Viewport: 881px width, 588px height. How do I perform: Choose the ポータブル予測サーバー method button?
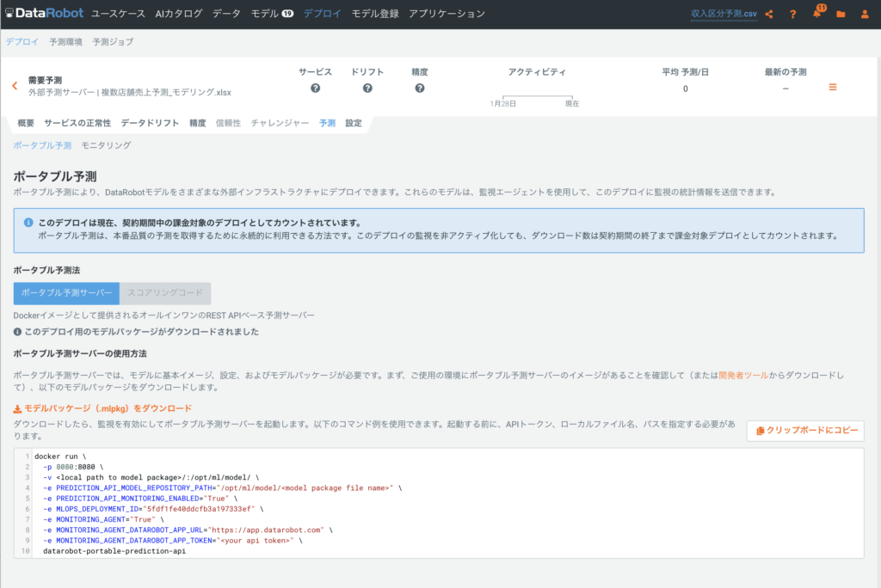66,293
